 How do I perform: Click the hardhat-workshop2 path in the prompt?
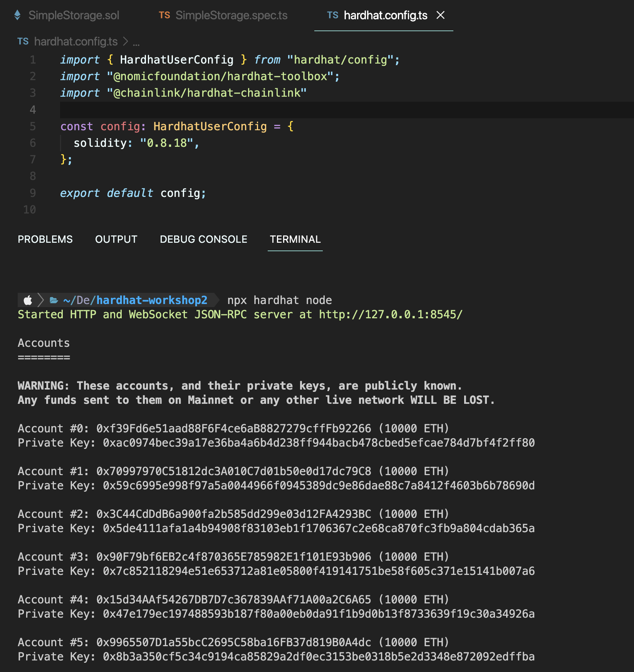pos(152,300)
